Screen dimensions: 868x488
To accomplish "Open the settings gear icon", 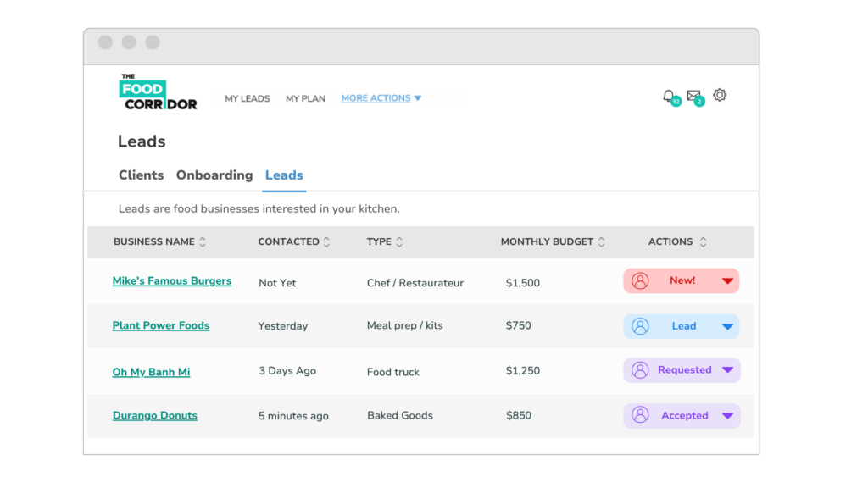I will (720, 95).
